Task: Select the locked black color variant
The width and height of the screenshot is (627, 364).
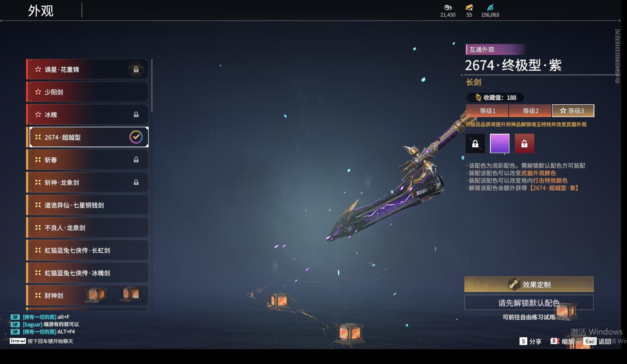Action: 475,143
